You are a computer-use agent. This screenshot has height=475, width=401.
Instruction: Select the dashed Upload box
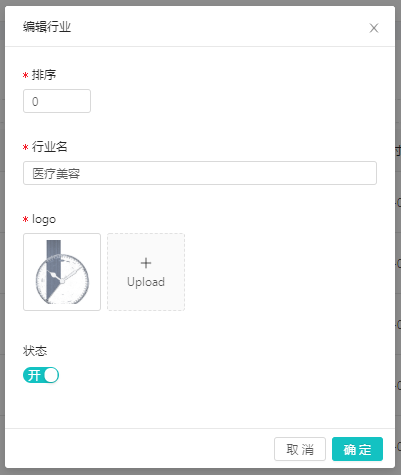(x=146, y=272)
